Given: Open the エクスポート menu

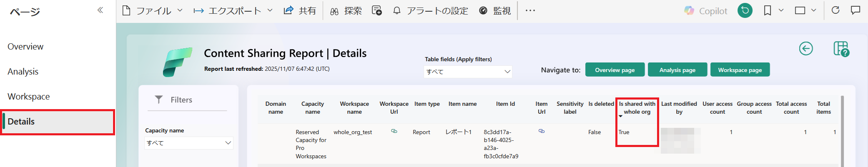Looking at the screenshot, I should coord(233,10).
